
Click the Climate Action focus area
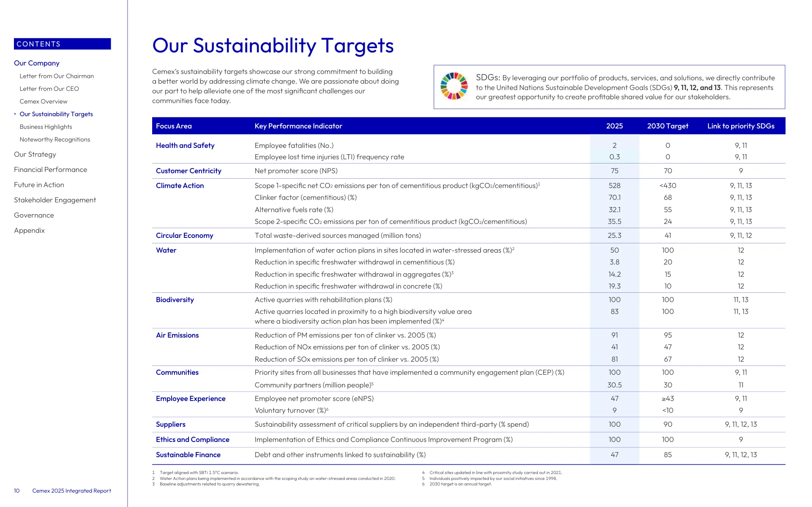[180, 185]
